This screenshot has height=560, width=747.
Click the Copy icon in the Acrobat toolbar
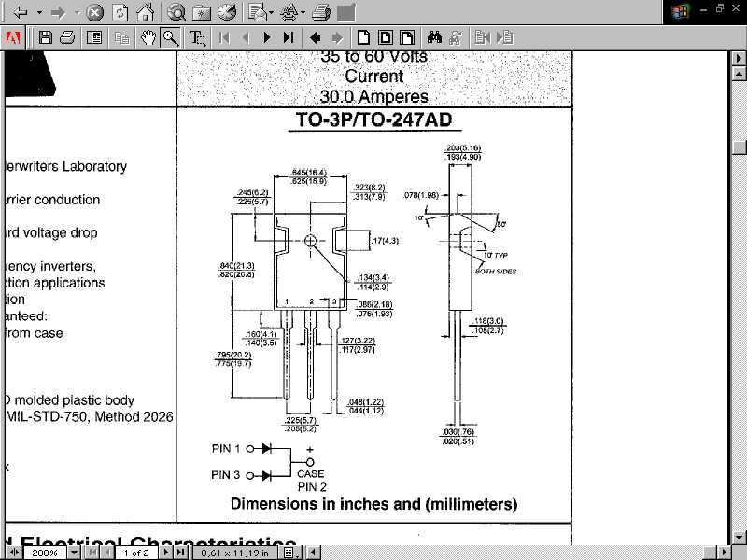pyautogui.click(x=122, y=37)
